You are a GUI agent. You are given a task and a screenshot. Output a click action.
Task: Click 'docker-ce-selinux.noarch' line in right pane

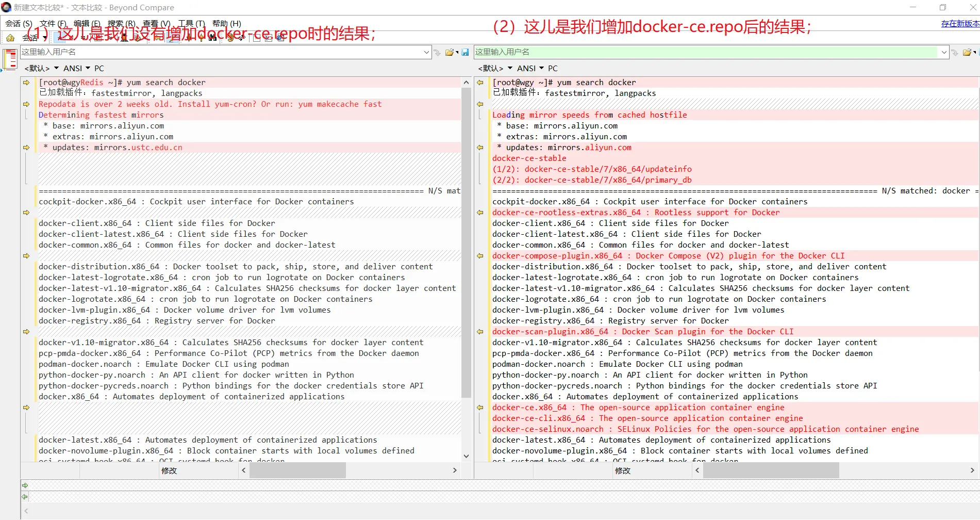(x=706, y=429)
